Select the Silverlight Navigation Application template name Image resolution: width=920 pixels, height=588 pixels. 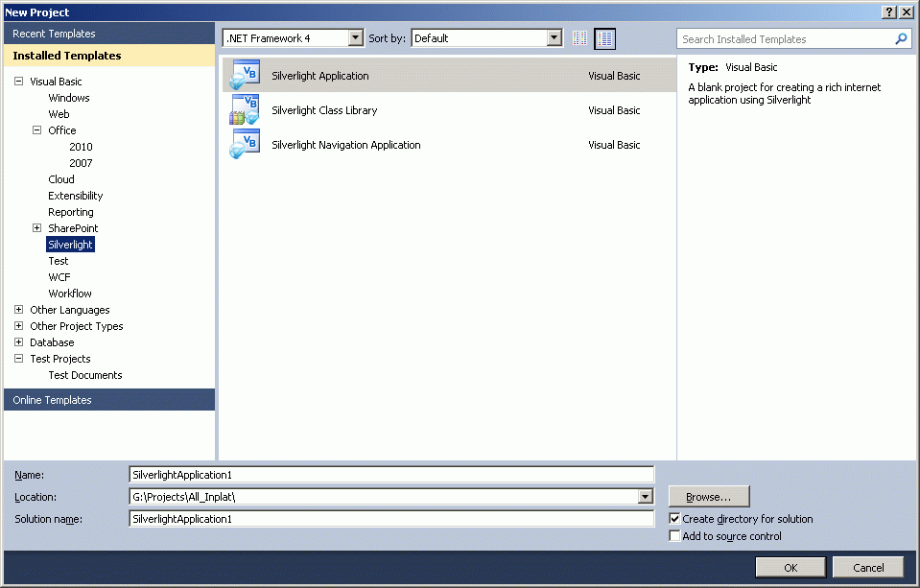[346, 145]
